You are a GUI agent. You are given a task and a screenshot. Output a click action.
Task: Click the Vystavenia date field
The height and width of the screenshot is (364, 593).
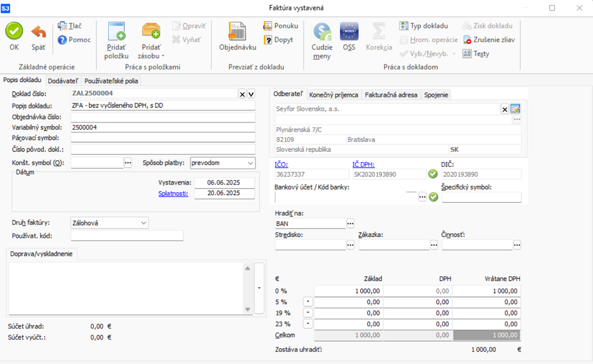click(224, 183)
